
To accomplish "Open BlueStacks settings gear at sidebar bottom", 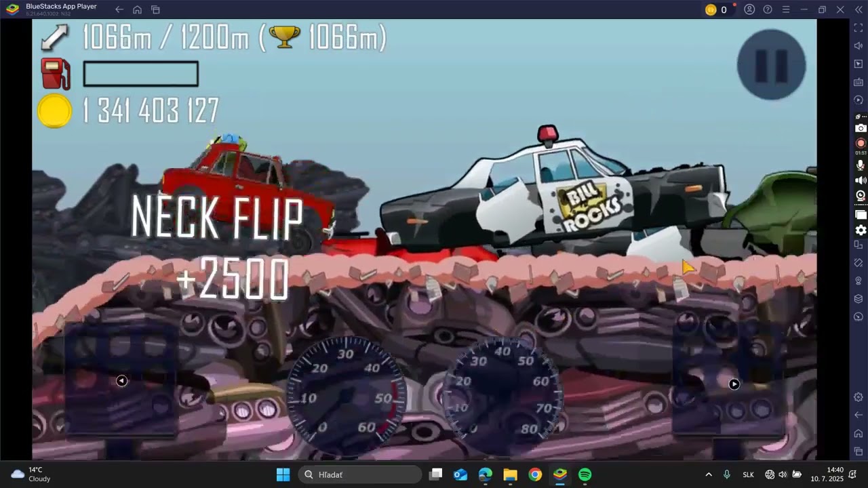I will coord(859,397).
